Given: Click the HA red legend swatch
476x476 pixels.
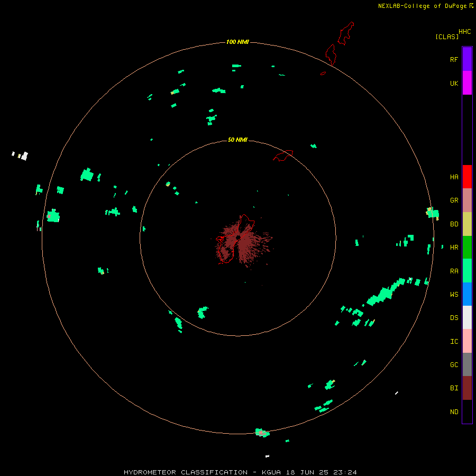Looking at the screenshot, I should 467,177.
